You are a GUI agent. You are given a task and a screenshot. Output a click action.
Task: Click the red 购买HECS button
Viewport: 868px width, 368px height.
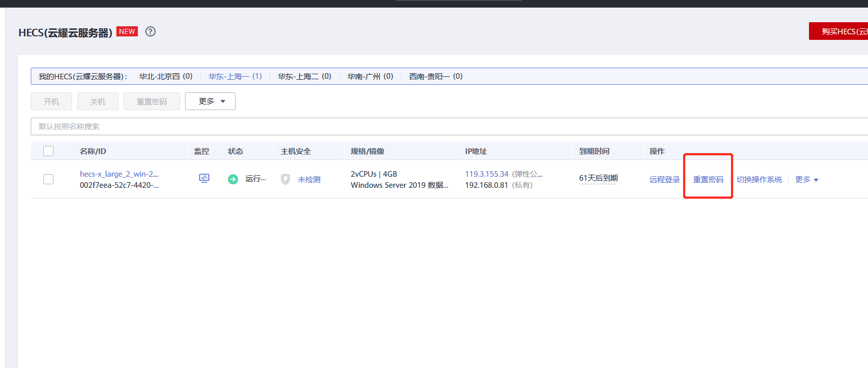point(838,31)
